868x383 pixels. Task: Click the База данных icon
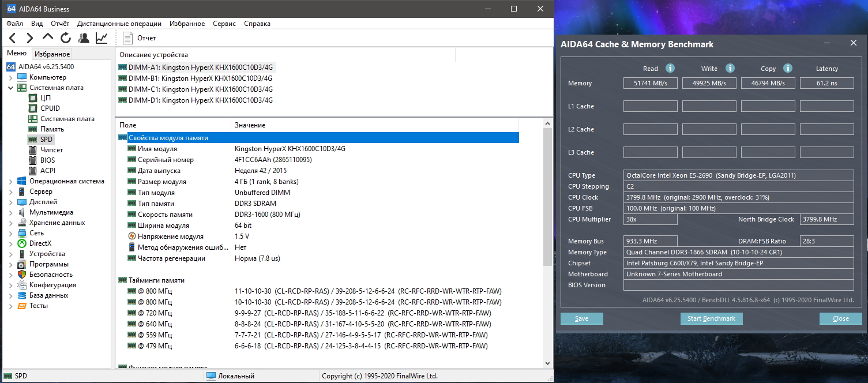click(x=22, y=295)
